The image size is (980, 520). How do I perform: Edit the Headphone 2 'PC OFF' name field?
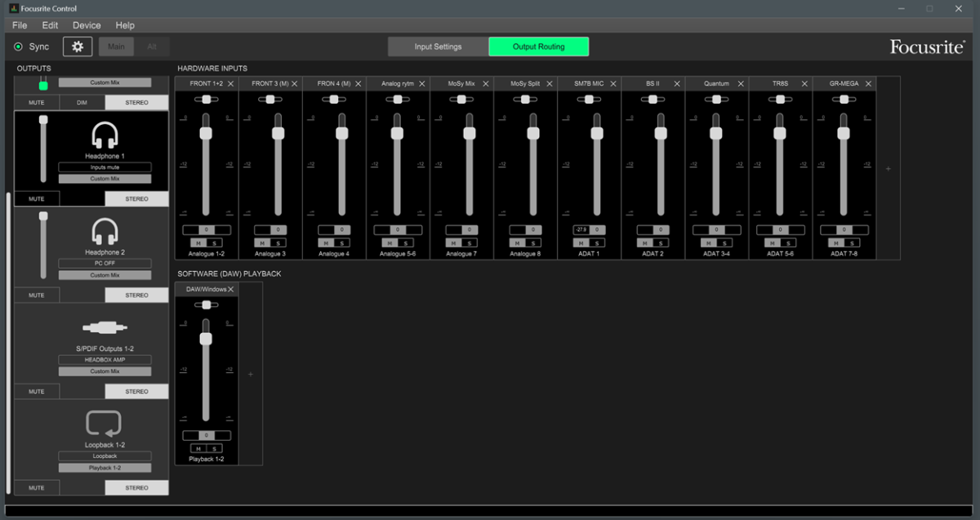(105, 264)
